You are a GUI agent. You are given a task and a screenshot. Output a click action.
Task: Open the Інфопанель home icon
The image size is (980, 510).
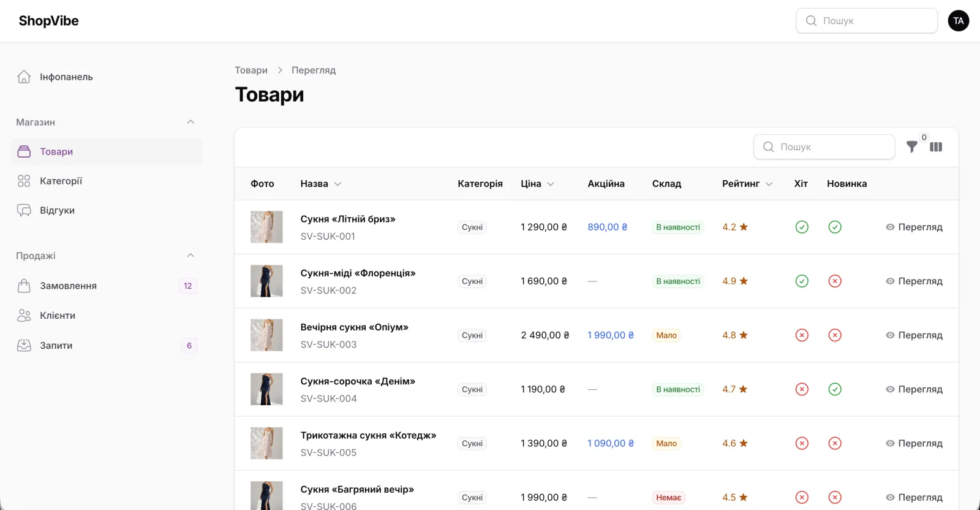click(24, 77)
